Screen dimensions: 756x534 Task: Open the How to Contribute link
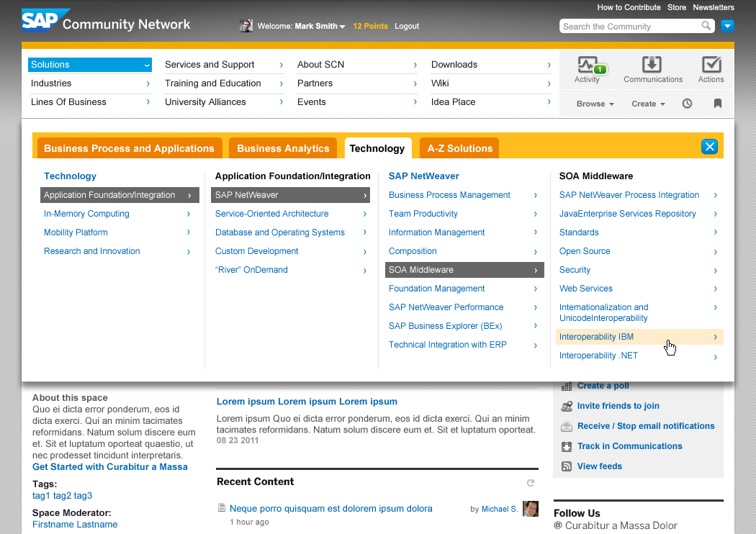629,7
